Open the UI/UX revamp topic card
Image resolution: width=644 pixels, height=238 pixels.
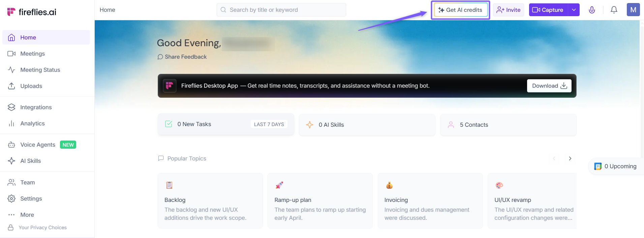pyautogui.click(x=532, y=201)
